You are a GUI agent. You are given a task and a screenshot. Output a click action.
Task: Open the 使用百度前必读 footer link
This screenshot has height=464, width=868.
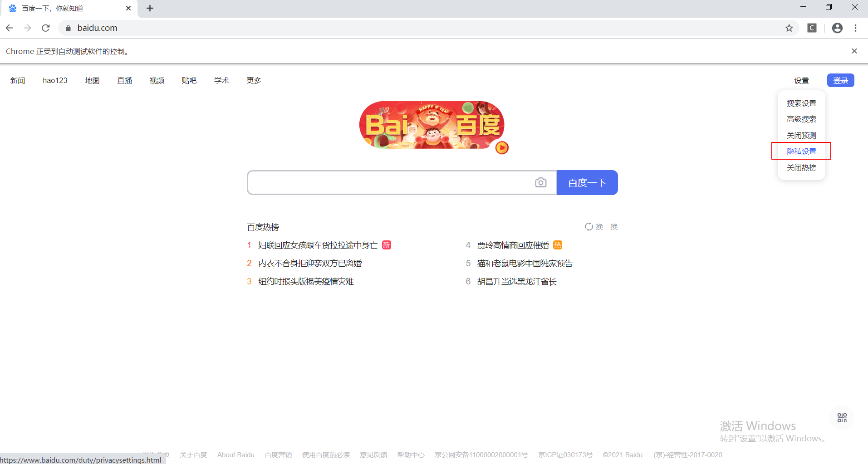pyautogui.click(x=326, y=454)
